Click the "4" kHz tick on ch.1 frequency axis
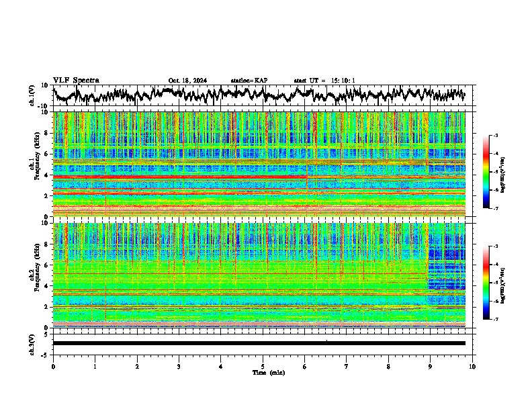This screenshot has height=411, width=532. 47,175
